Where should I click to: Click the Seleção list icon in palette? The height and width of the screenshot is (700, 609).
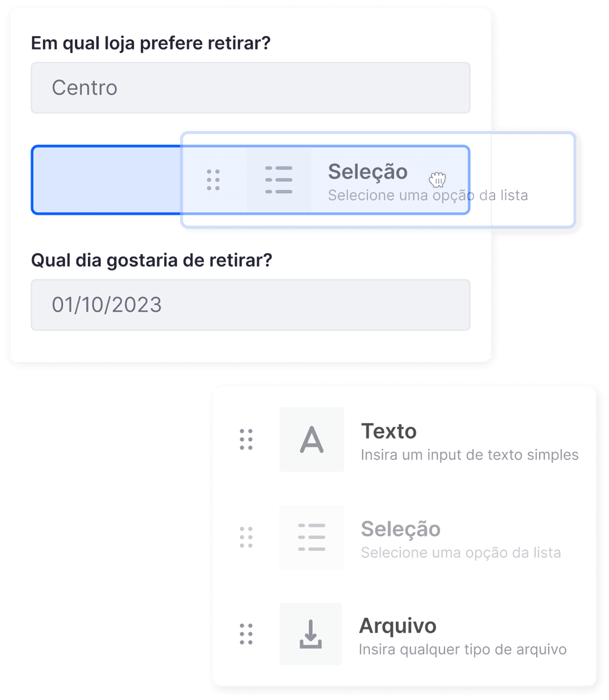click(312, 537)
